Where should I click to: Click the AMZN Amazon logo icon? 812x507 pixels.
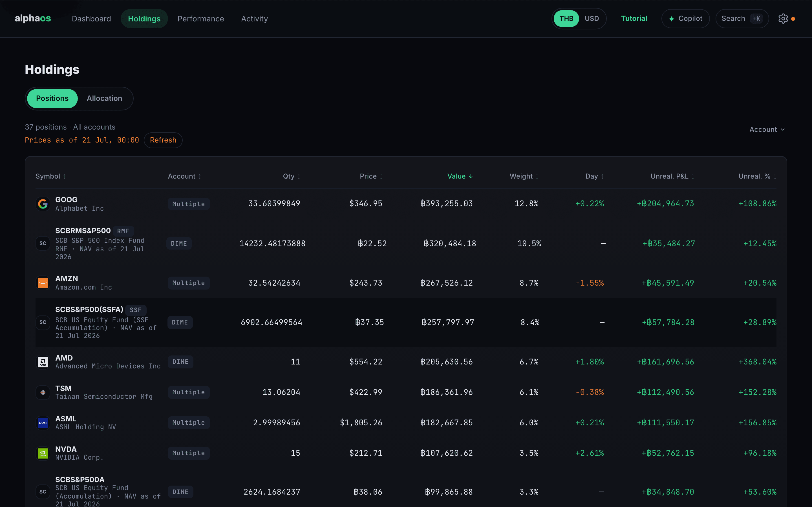(x=43, y=283)
